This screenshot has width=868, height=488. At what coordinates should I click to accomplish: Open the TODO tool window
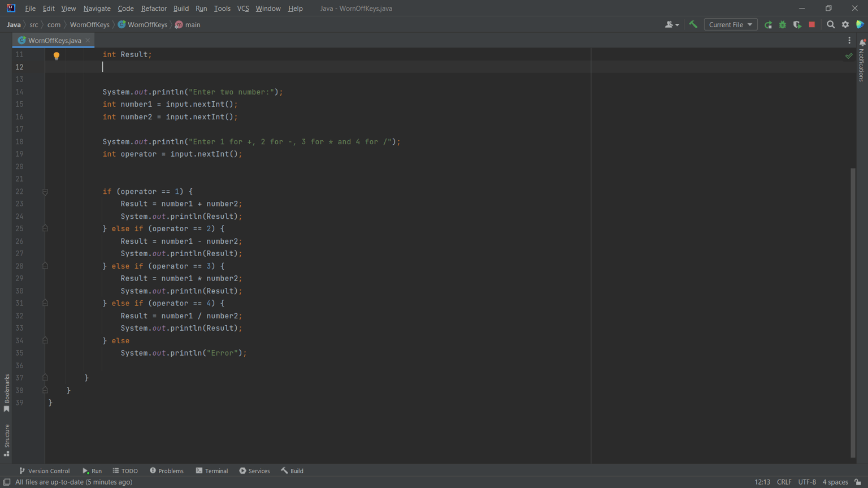tap(125, 471)
